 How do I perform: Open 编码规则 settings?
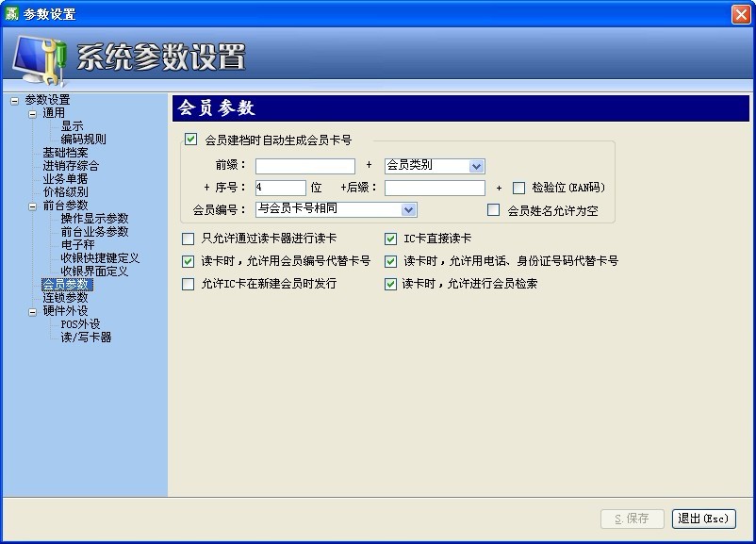(83, 140)
